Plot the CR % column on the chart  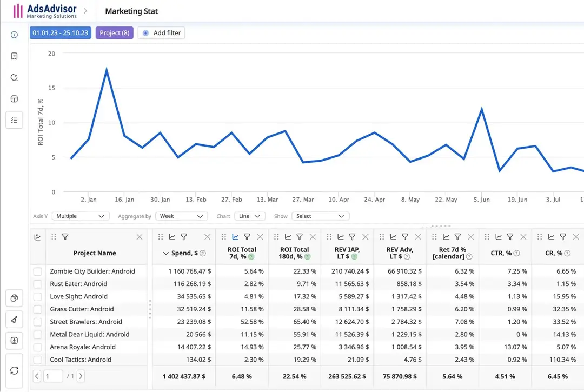click(551, 237)
